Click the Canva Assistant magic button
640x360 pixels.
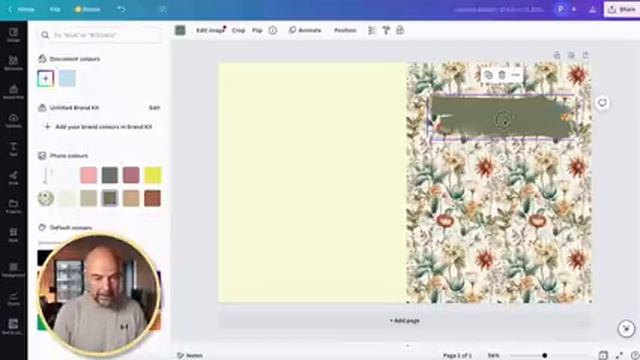(626, 329)
